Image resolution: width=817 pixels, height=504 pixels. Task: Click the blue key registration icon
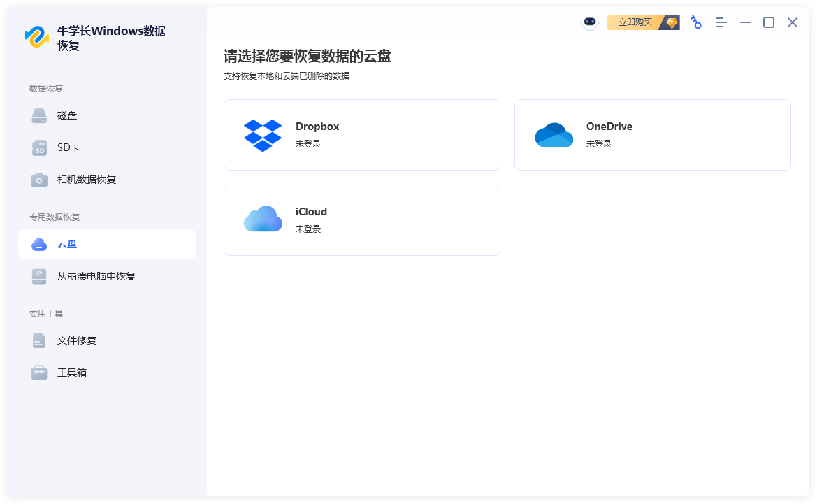(x=695, y=22)
